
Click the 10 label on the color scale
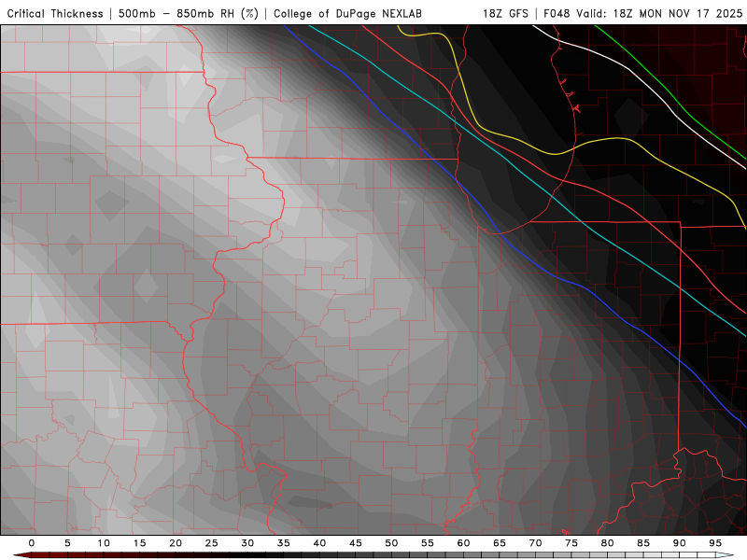coord(104,543)
